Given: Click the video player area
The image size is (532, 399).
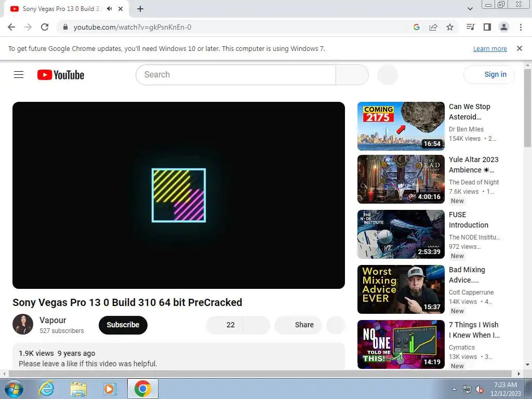Looking at the screenshot, I should [x=179, y=195].
